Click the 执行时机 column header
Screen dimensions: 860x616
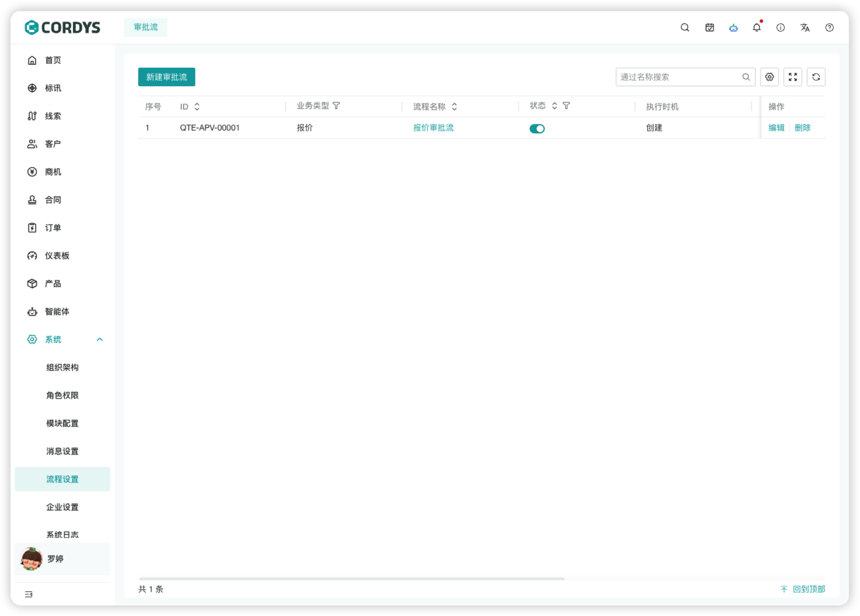[662, 107]
